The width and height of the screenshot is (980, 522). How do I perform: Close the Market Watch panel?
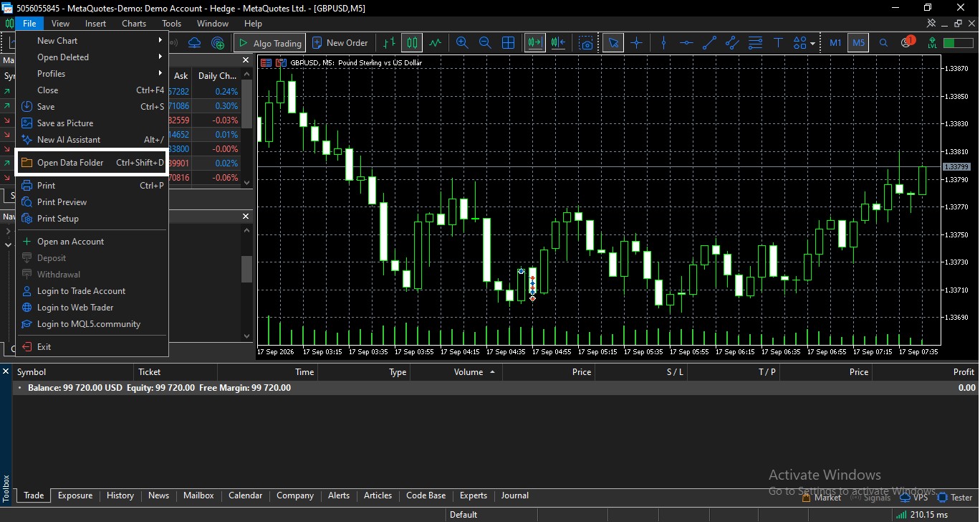(246, 61)
